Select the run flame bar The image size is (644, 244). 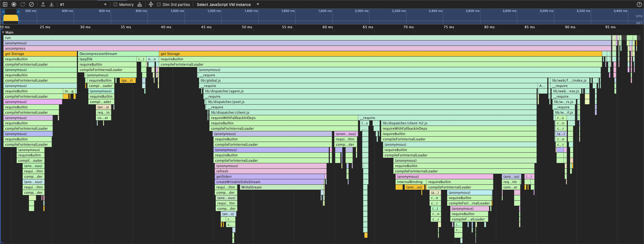click(307, 38)
